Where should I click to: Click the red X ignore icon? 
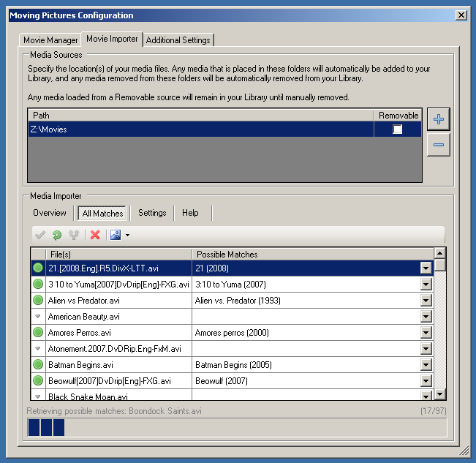pyautogui.click(x=95, y=235)
